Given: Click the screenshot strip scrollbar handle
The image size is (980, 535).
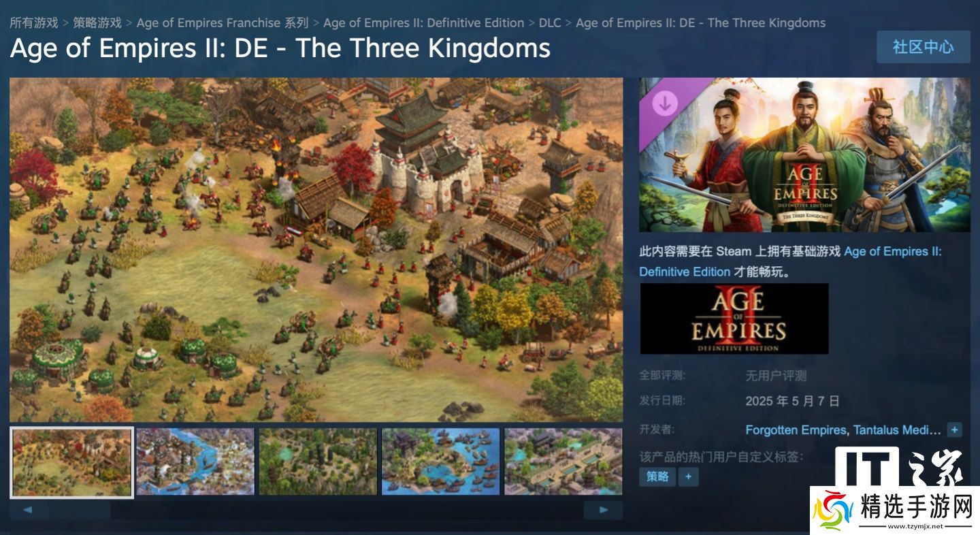Looking at the screenshot, I should click(x=78, y=510).
